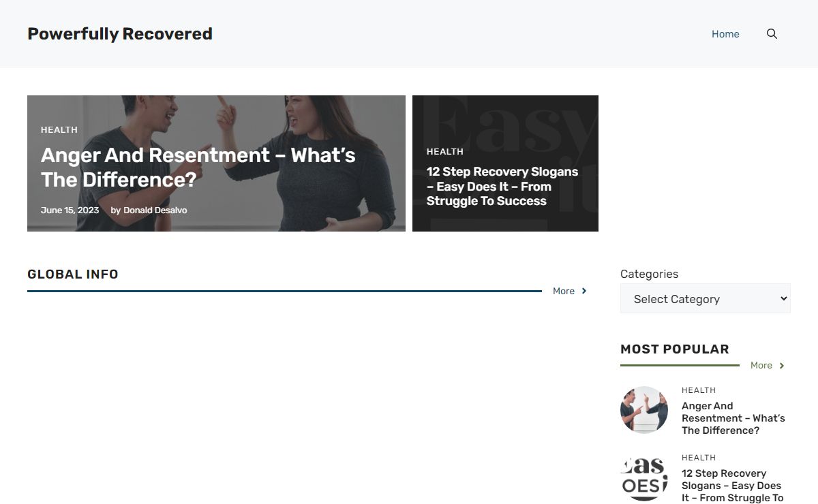Click the June 15, 2023 post date

70,210
